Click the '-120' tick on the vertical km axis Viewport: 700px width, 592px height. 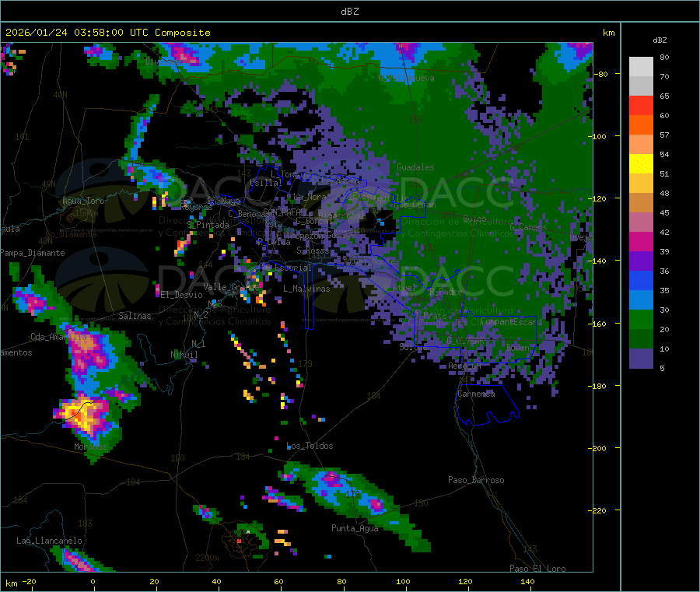pos(597,198)
